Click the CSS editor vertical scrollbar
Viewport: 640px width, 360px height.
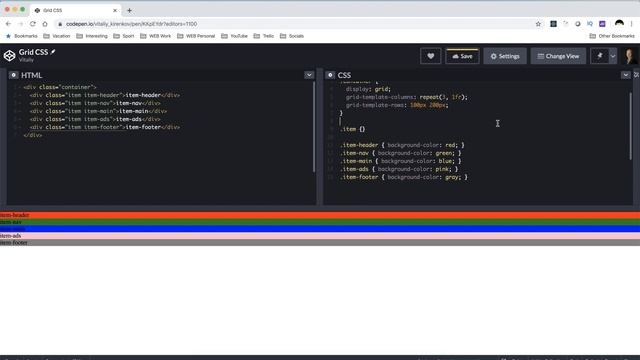tap(631, 126)
